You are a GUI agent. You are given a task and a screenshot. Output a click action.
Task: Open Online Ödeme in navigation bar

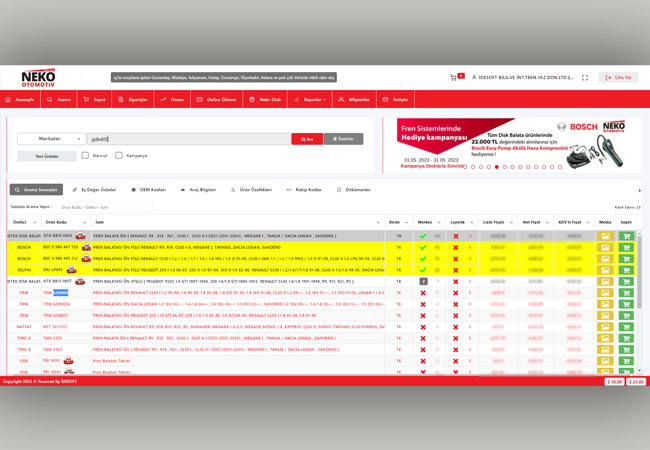point(216,99)
